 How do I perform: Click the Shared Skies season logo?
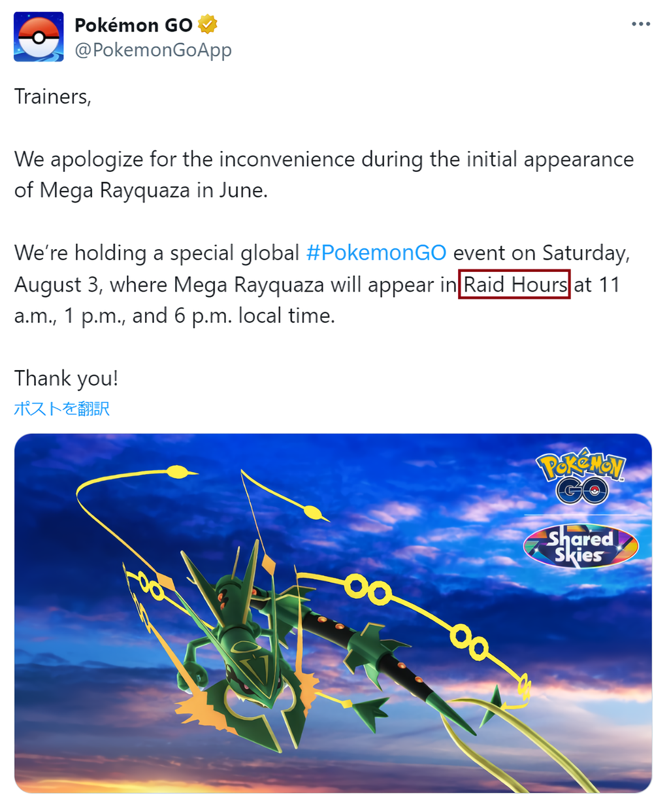pyautogui.click(x=581, y=546)
